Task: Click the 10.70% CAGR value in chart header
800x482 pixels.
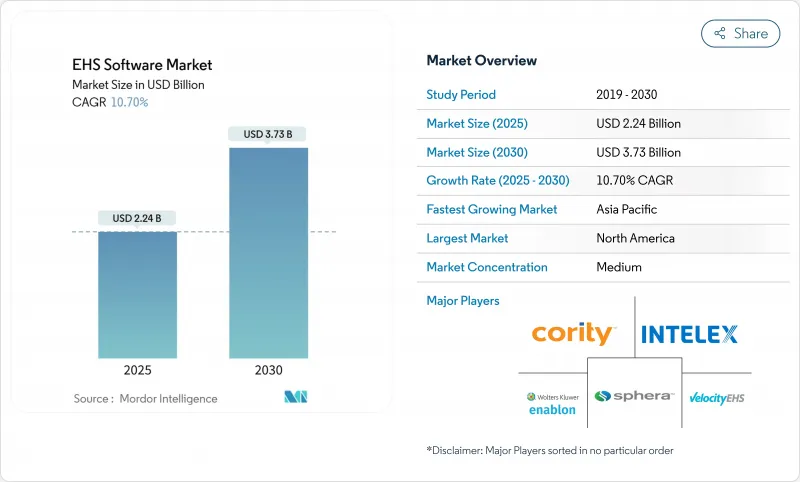Action: pyautogui.click(x=127, y=102)
